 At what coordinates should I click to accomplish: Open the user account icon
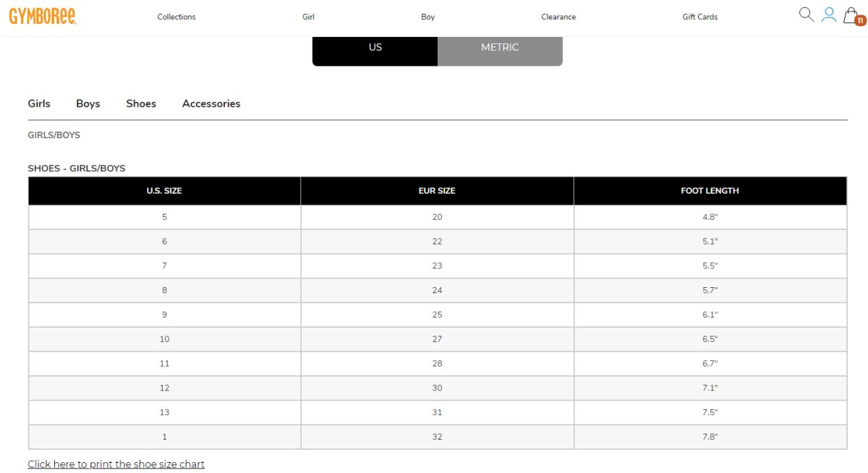(x=829, y=14)
